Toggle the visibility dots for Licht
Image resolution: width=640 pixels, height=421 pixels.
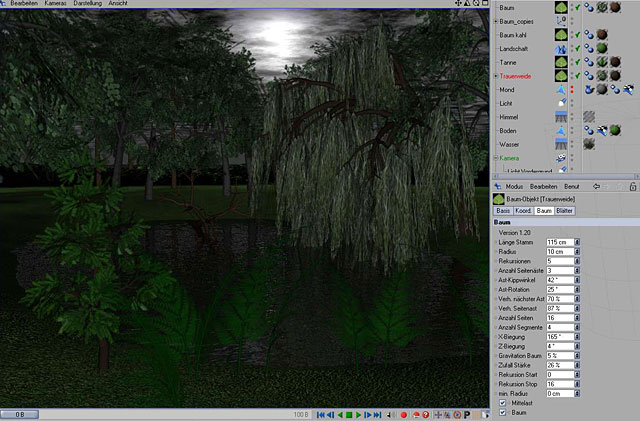[x=572, y=103]
